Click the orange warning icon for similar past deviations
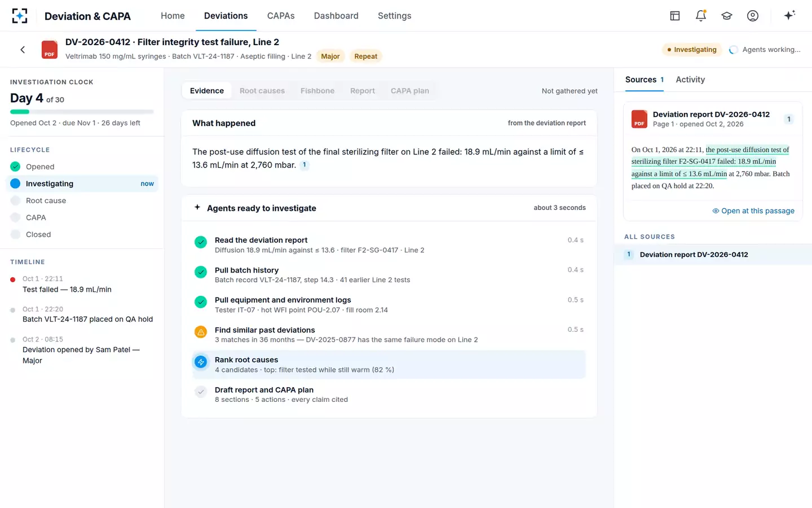This screenshot has width=812, height=508. (x=201, y=332)
